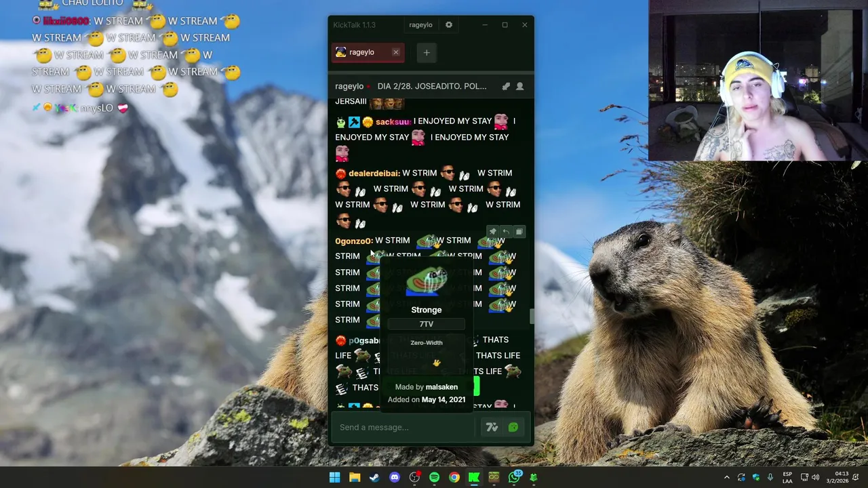Image resolution: width=868 pixels, height=488 pixels.
Task: Click sacksuu's blue moderator badge
Action: pos(354,122)
